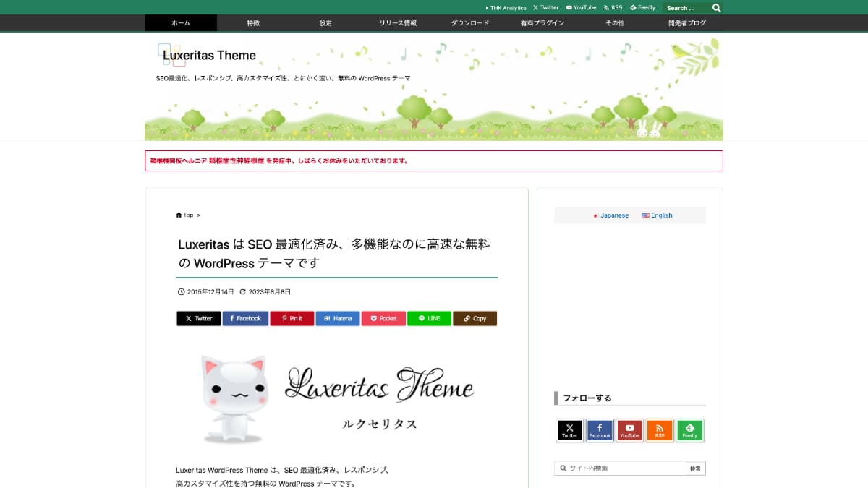Click the colored squares site logo icon
This screenshot has height=488, width=868.
click(171, 55)
